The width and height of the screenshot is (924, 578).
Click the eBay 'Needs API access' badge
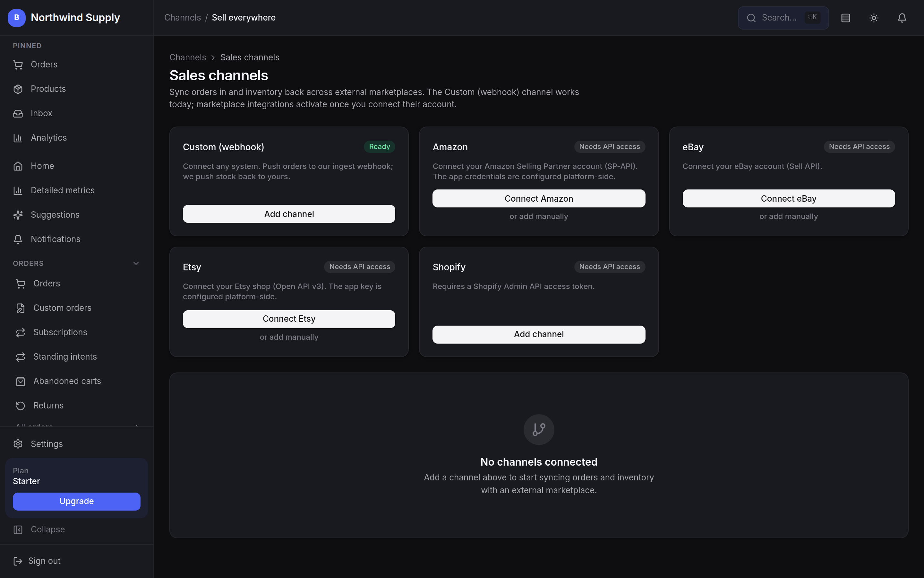(859, 147)
